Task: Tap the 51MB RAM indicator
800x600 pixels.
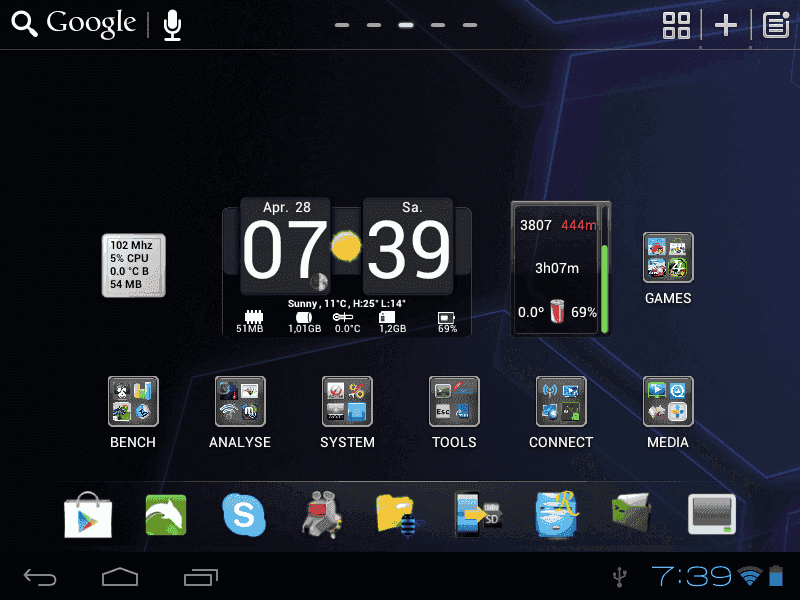Action: pos(250,322)
